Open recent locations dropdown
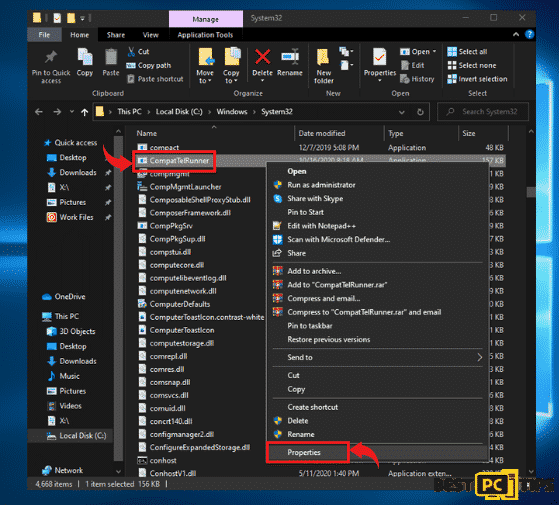The image size is (559, 505). pyautogui.click(x=72, y=112)
